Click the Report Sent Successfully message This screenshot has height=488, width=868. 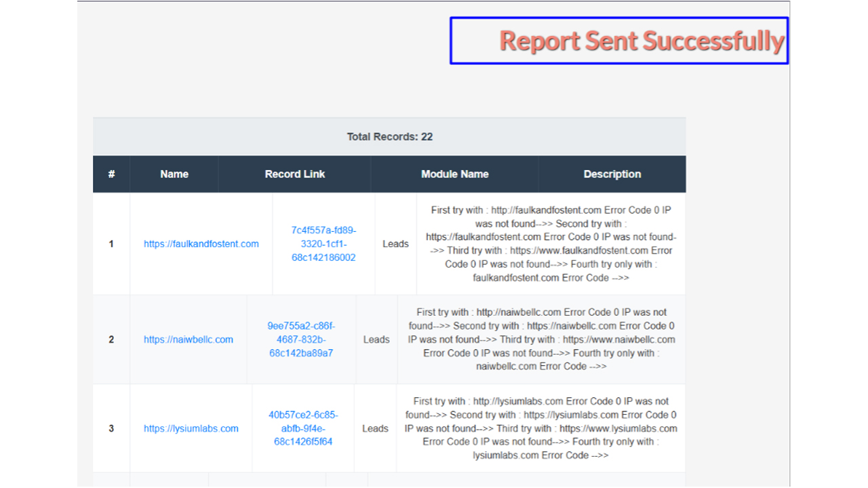point(642,41)
